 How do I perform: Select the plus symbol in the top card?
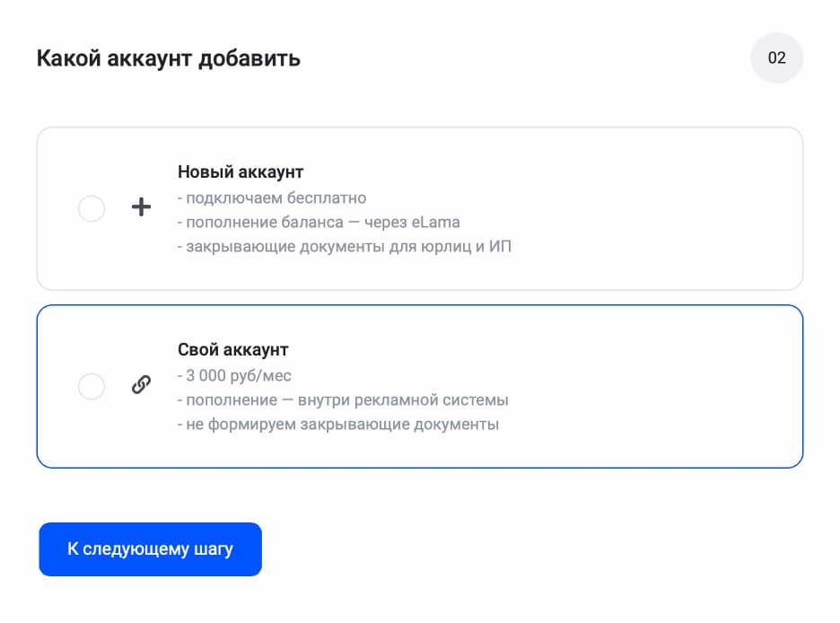(141, 207)
